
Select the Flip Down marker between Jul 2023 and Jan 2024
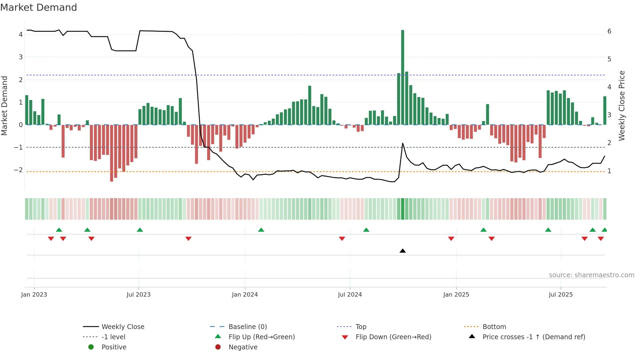188,239
